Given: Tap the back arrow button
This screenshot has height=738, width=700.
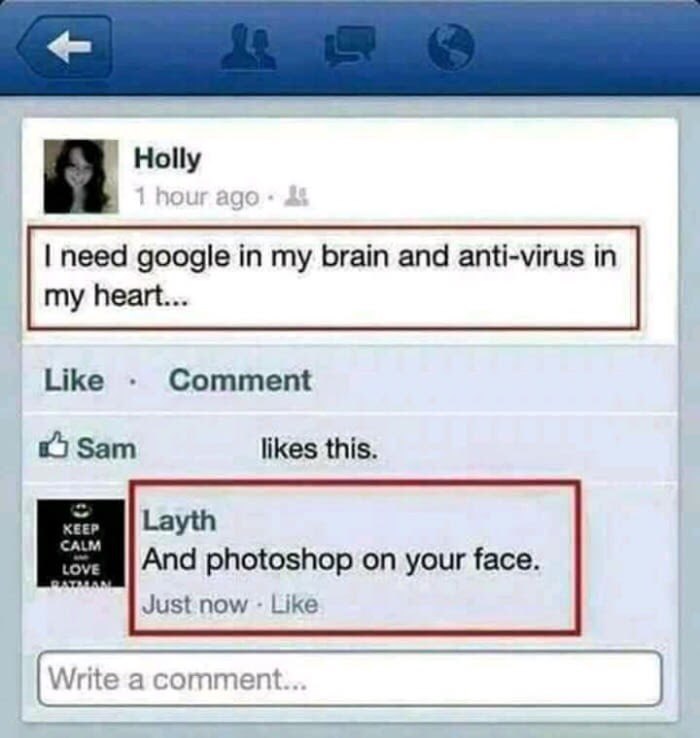Looking at the screenshot, I should (65, 46).
